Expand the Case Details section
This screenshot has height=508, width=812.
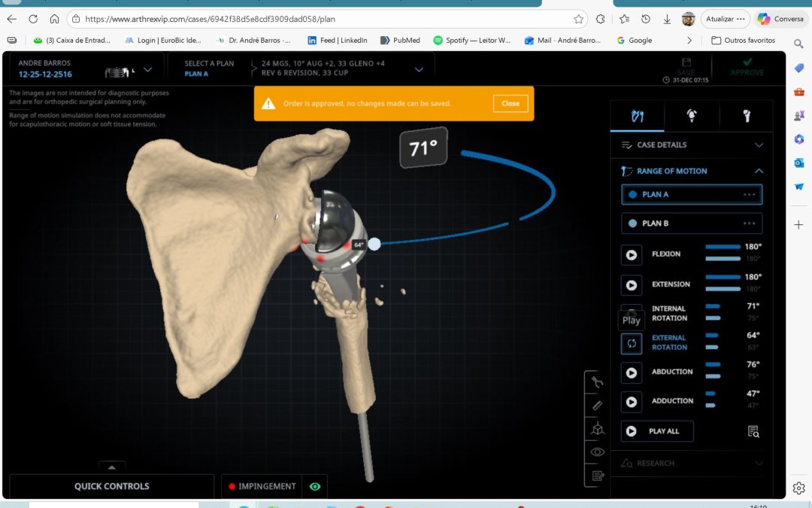[759, 145]
